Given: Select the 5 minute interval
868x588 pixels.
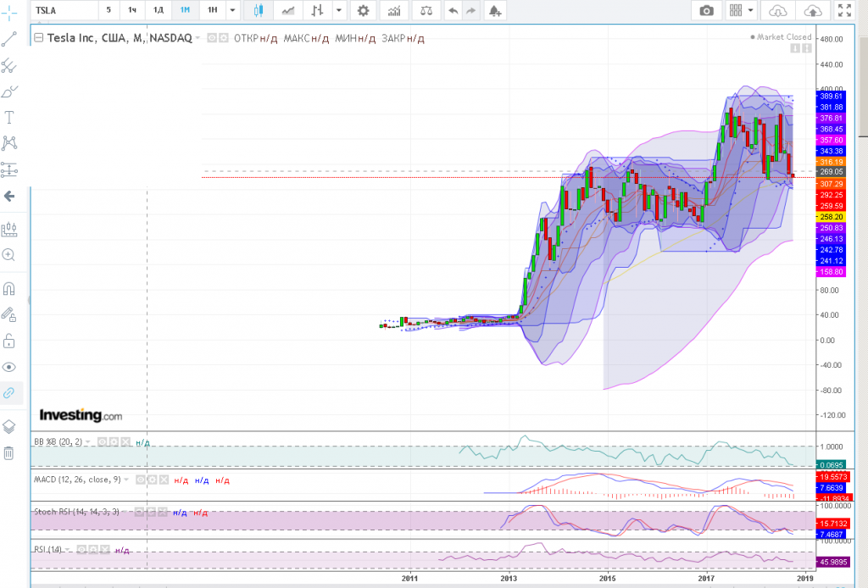Looking at the screenshot, I should [108, 10].
